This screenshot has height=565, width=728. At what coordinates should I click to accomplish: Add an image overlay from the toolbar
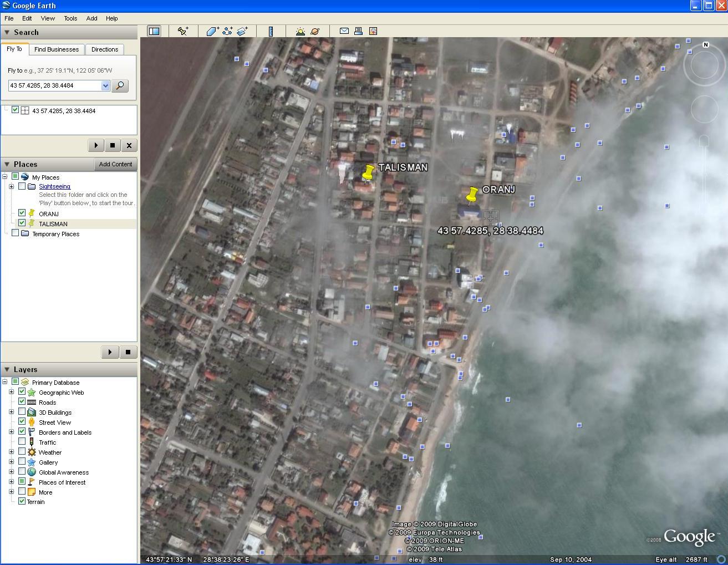[x=242, y=31]
